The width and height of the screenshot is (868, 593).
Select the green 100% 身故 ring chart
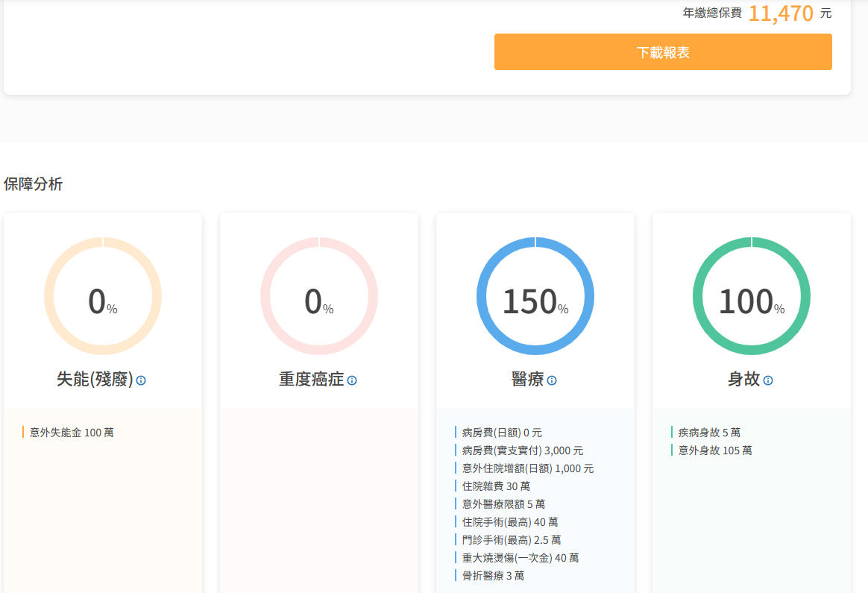pos(752,296)
